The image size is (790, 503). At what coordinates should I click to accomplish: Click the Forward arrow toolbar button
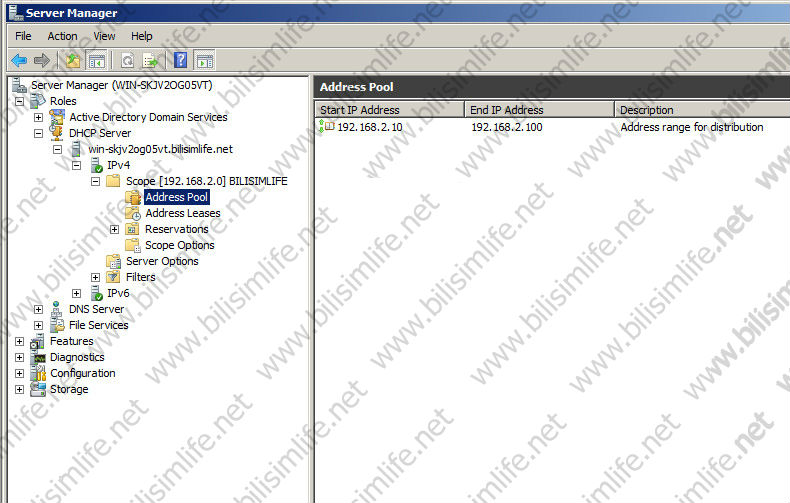[x=42, y=61]
